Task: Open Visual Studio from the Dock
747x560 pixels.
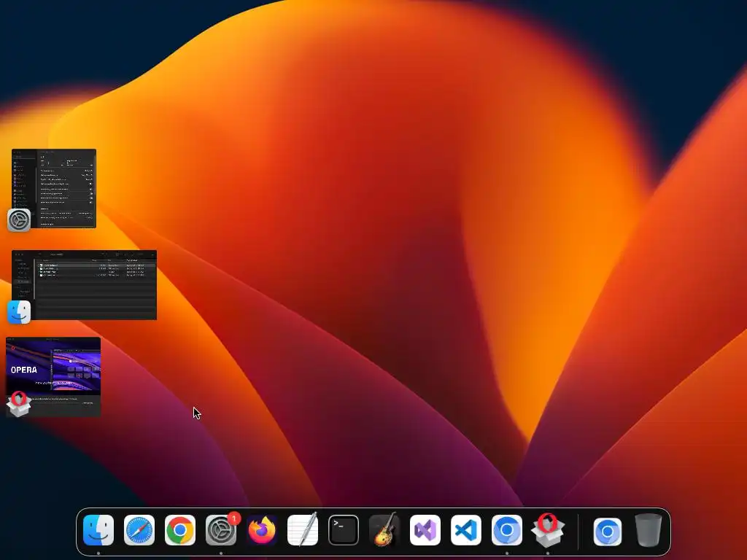Action: [x=425, y=530]
